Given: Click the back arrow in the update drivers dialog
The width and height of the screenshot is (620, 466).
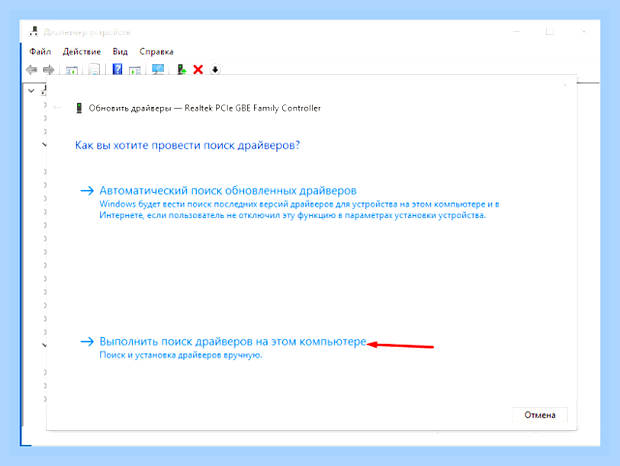Looking at the screenshot, I should point(57,108).
